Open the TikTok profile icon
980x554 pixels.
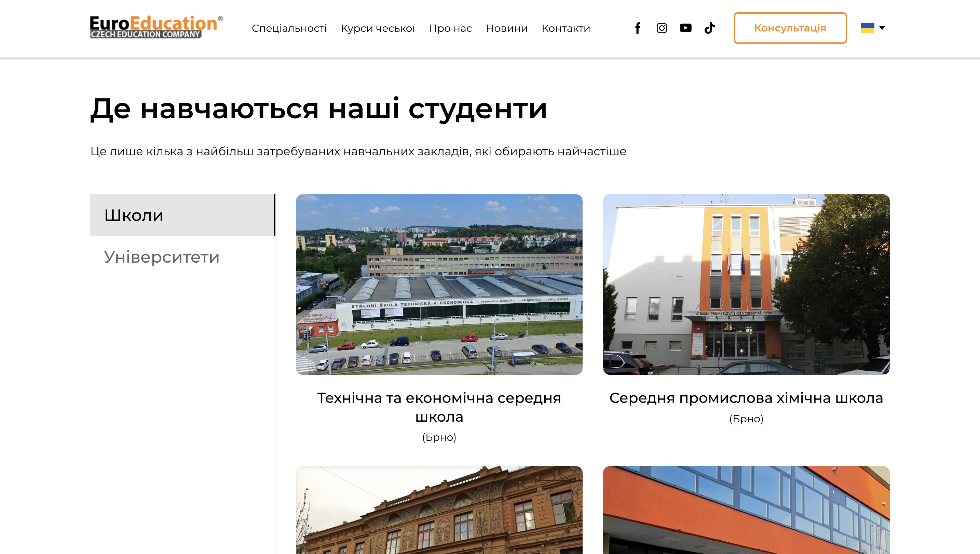(x=709, y=28)
